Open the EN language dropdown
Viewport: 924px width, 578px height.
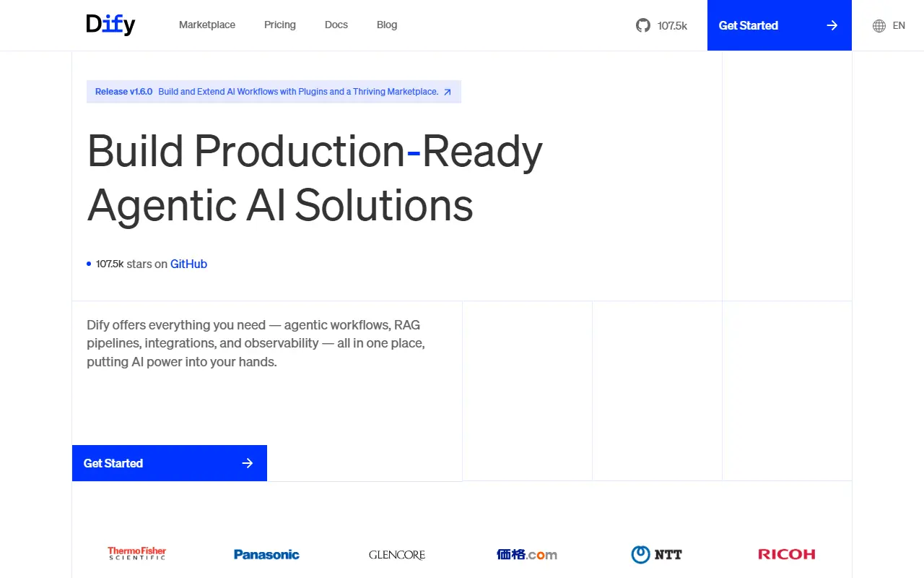pyautogui.click(x=898, y=25)
